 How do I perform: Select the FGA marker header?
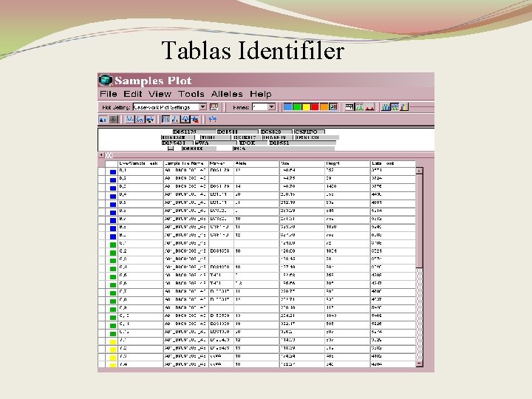(x=284, y=149)
